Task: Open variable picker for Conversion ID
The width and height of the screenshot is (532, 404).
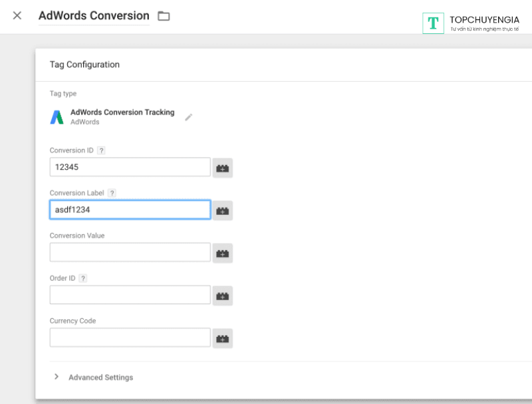Action: [x=223, y=168]
